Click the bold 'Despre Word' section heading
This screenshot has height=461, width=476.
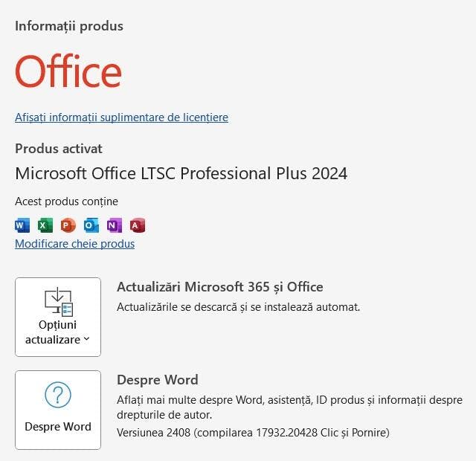coord(158,380)
